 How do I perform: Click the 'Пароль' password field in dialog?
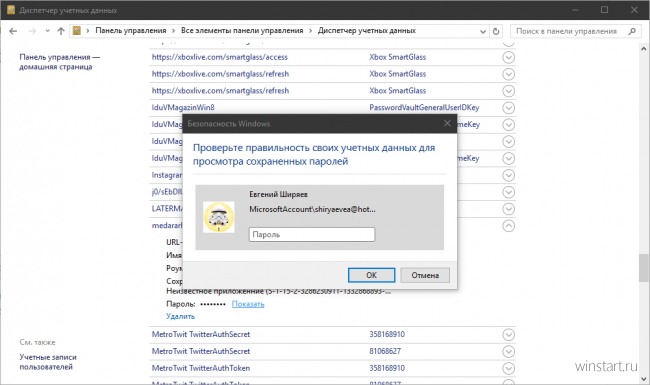click(312, 235)
